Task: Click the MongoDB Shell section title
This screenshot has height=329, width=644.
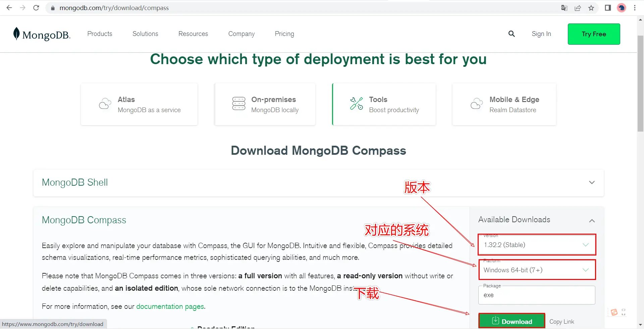Action: (75, 182)
